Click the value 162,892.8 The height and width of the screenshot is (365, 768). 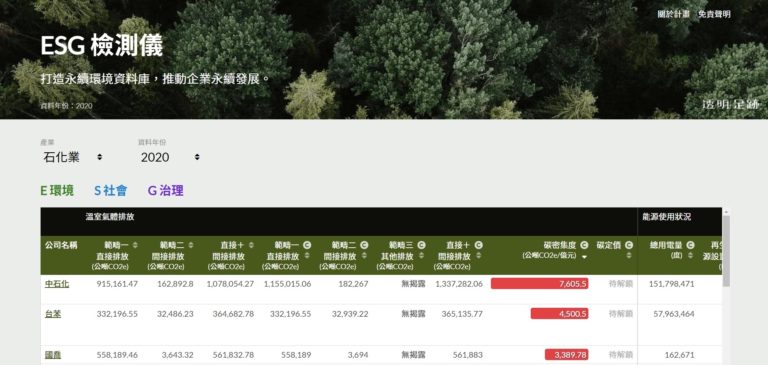pyautogui.click(x=175, y=284)
